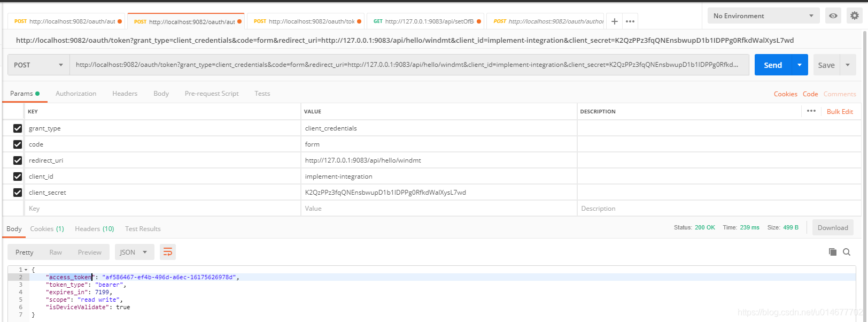
Task: Switch response view to Raw
Action: click(56, 252)
